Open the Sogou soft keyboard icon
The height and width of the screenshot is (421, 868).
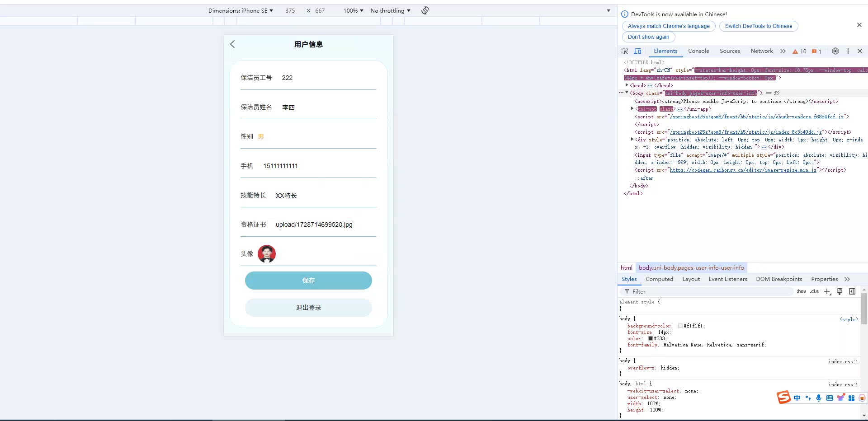[x=830, y=398]
